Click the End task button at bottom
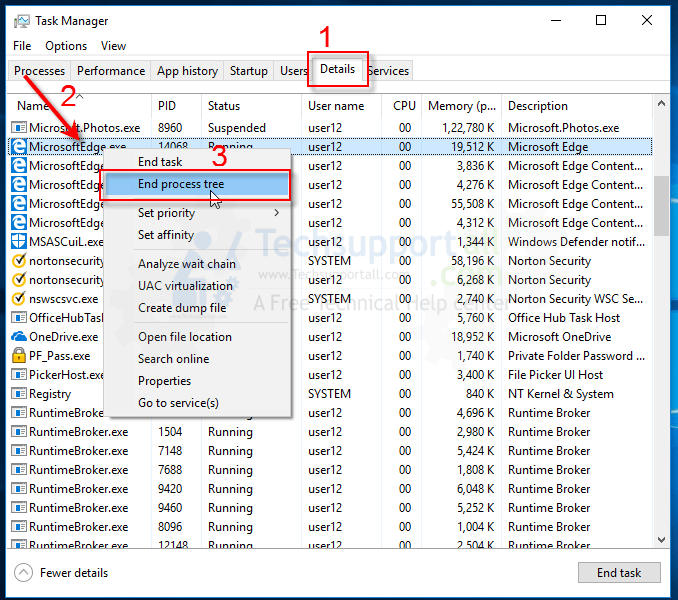 pyautogui.click(x=619, y=573)
